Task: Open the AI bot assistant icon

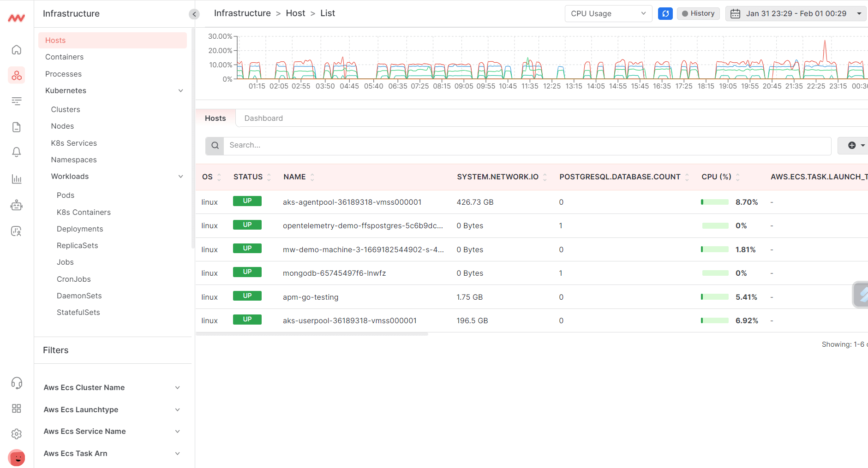Action: click(17, 205)
